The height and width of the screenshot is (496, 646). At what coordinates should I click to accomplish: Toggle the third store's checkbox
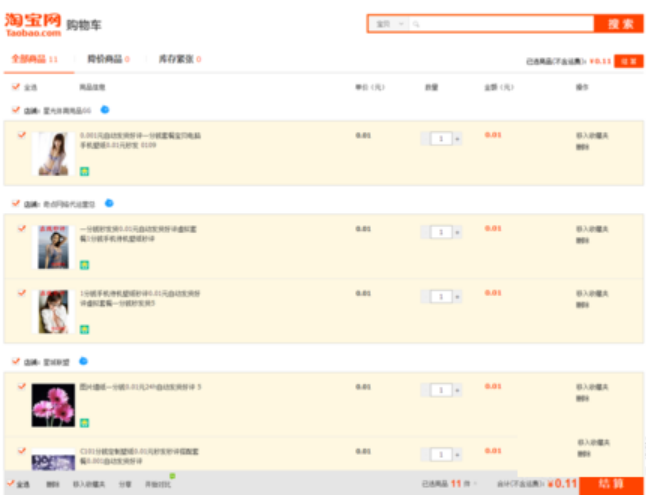(x=16, y=361)
